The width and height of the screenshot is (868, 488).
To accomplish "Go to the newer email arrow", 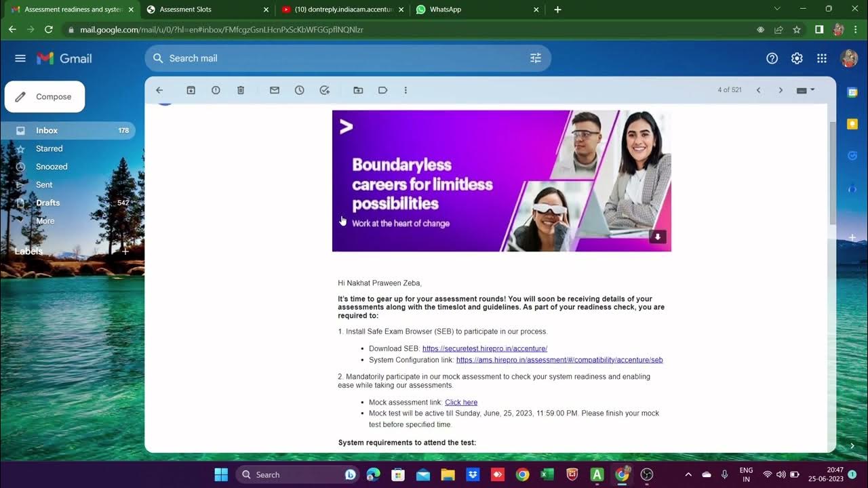I will click(x=758, y=90).
